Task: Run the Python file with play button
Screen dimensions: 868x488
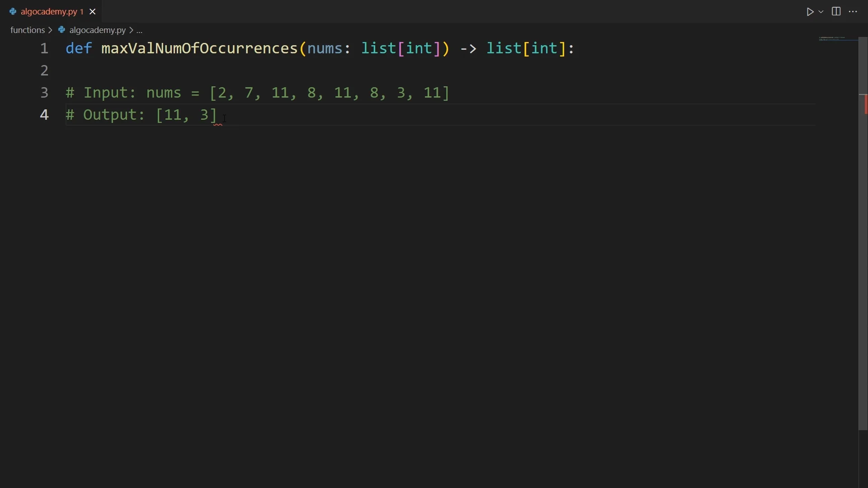Action: [x=810, y=12]
